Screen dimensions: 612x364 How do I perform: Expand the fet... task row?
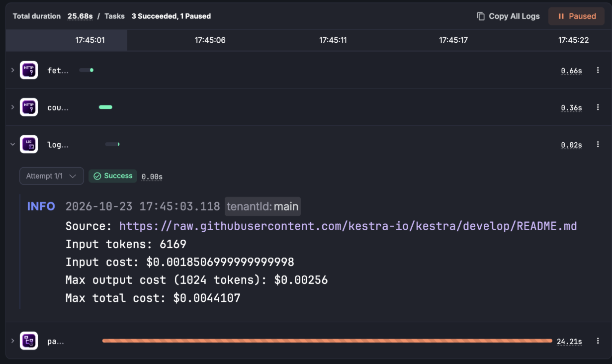[12, 70]
